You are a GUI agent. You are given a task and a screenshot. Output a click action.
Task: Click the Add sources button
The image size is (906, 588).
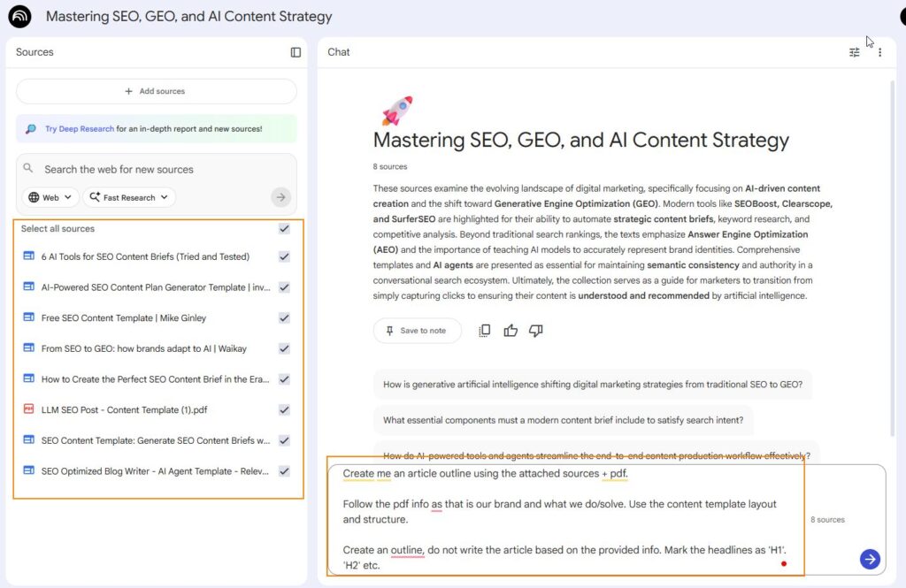coord(156,91)
